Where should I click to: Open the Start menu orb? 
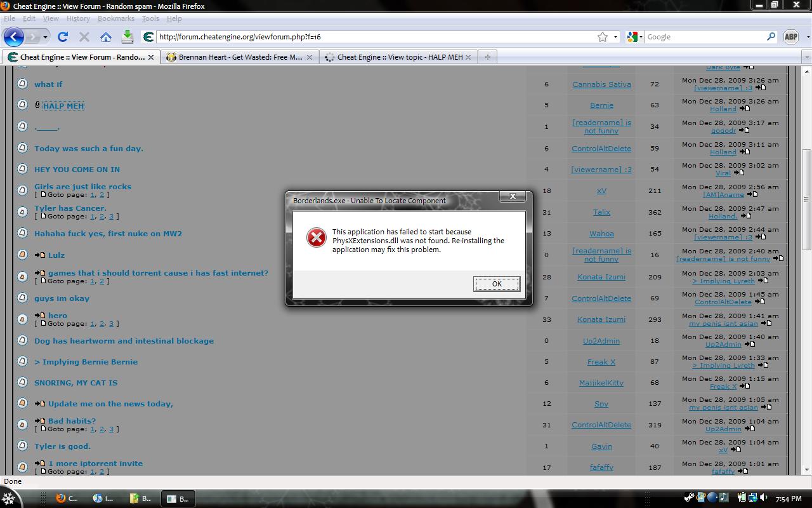(8, 498)
